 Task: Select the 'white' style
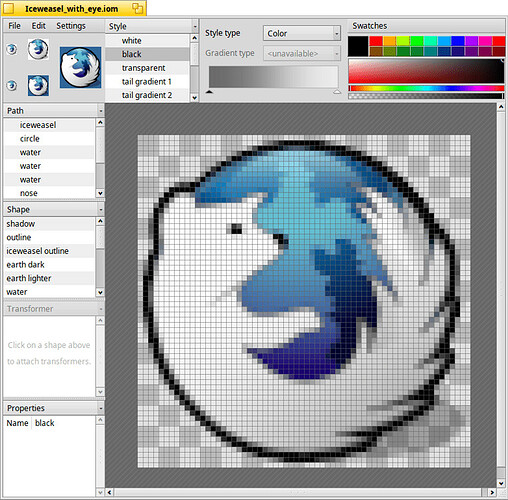148,41
